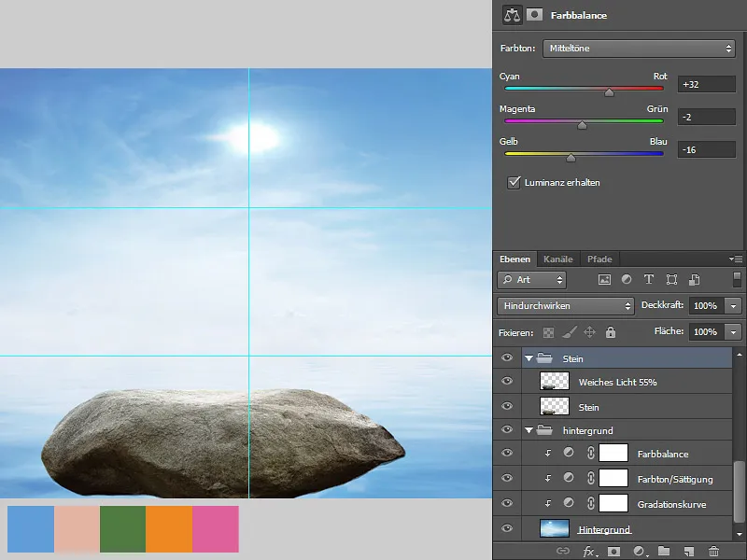Open the Farbton Mitteltöne dropdown
This screenshot has height=560, width=747.
[x=639, y=49]
